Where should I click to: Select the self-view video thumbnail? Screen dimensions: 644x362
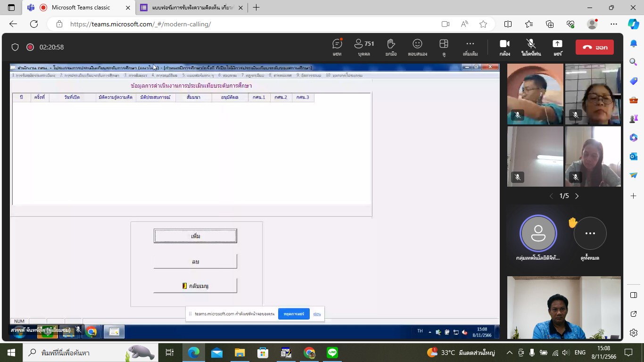coord(564,307)
